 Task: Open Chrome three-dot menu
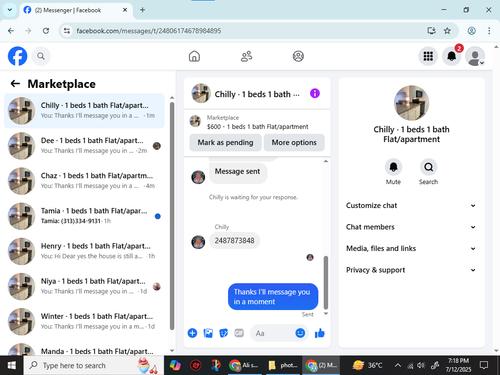489,31
